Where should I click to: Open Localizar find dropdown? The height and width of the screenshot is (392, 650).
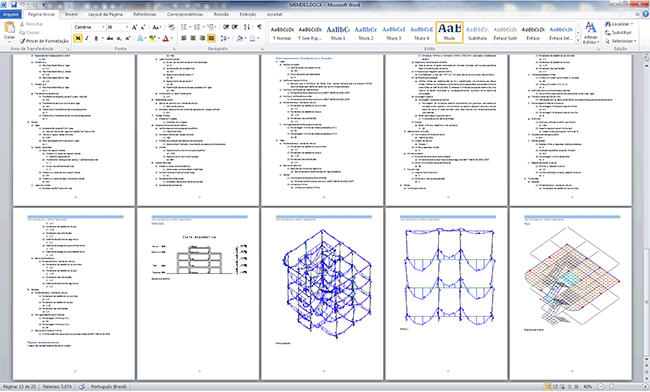coord(619,24)
